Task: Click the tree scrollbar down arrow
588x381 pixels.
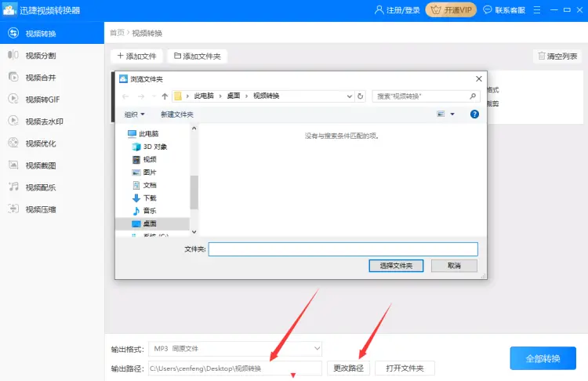Action: (x=194, y=232)
